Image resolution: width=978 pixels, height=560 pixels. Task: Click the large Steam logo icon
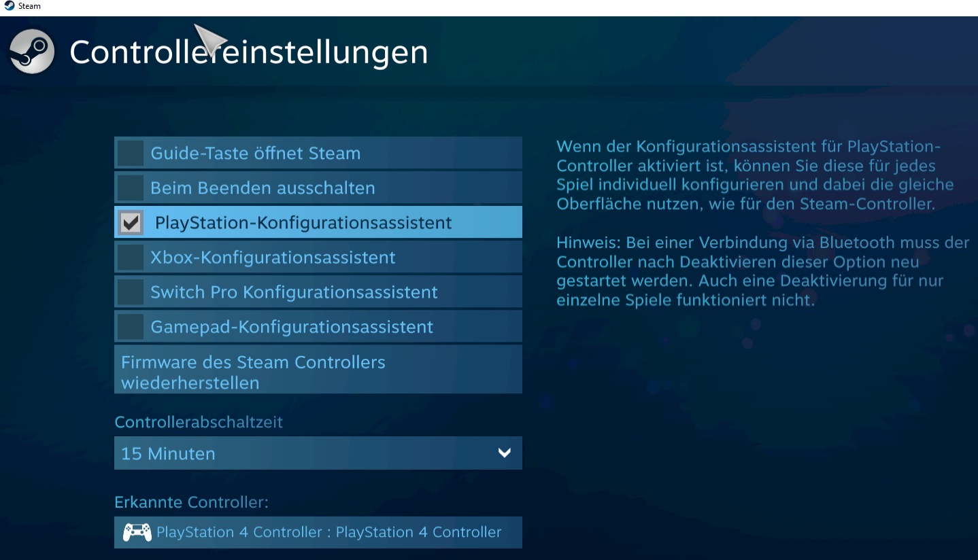click(x=32, y=52)
